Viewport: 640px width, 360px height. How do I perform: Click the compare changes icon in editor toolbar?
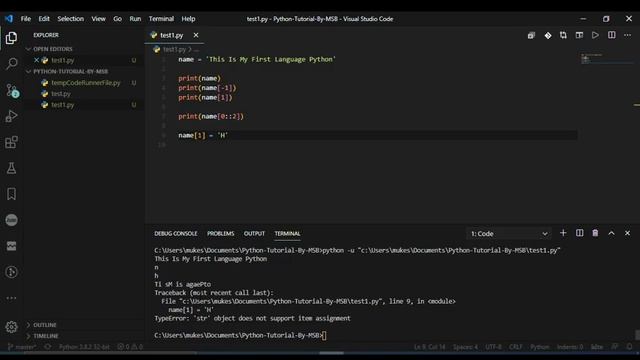(x=563, y=36)
